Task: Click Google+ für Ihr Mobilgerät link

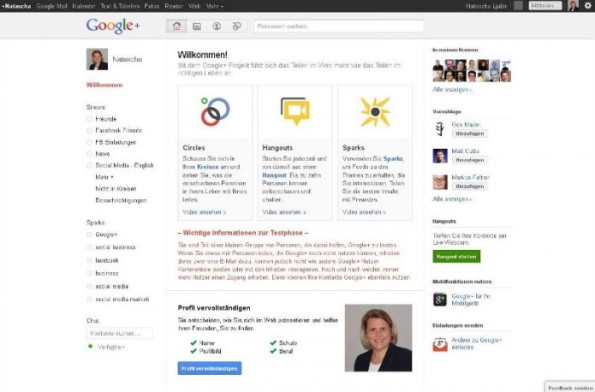Action: tap(471, 300)
